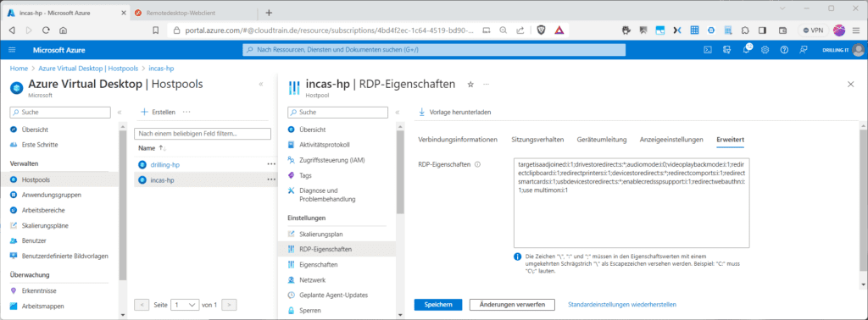Close the RDP-Eigenschaften blade
This screenshot has width=868, height=320.
point(851,84)
